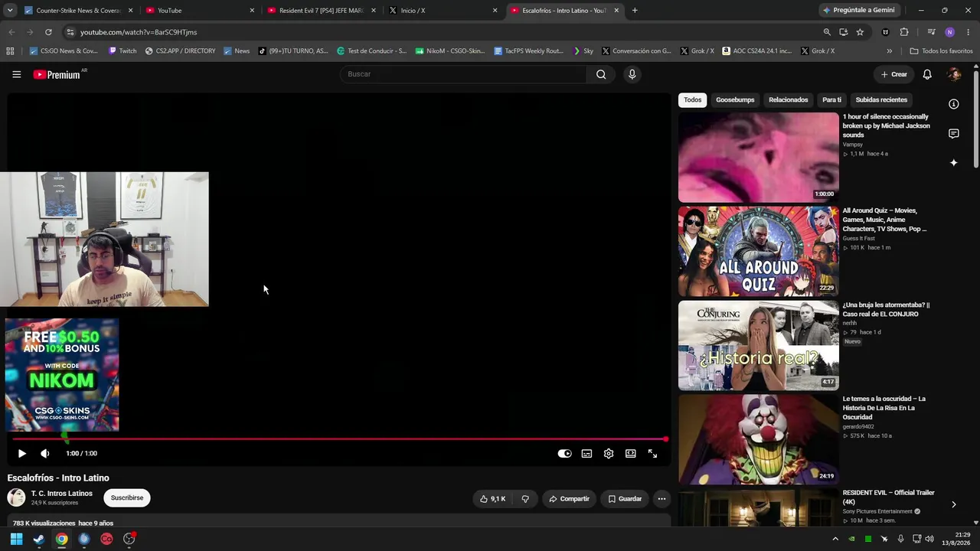Open the info panel icon in sidebar
Viewport: 980px width, 551px height.
[954, 104]
